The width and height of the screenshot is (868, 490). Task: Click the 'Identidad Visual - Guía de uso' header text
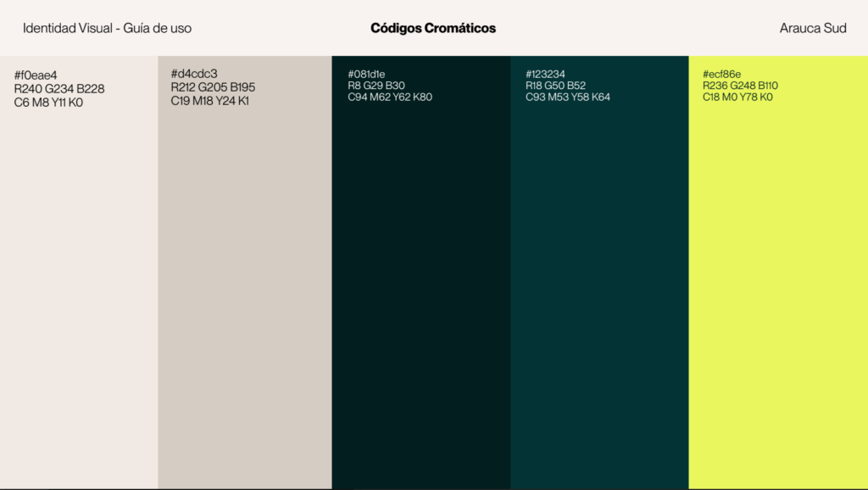point(107,28)
